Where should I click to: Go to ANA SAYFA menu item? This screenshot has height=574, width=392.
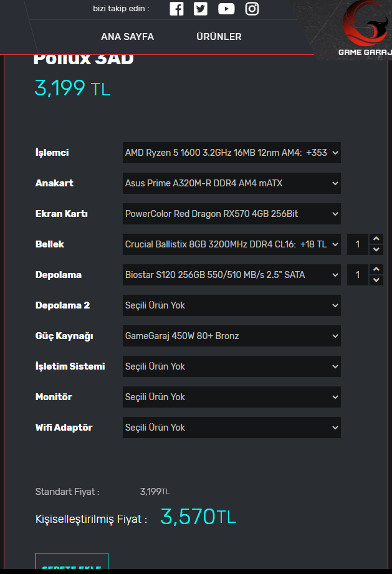[x=127, y=37]
